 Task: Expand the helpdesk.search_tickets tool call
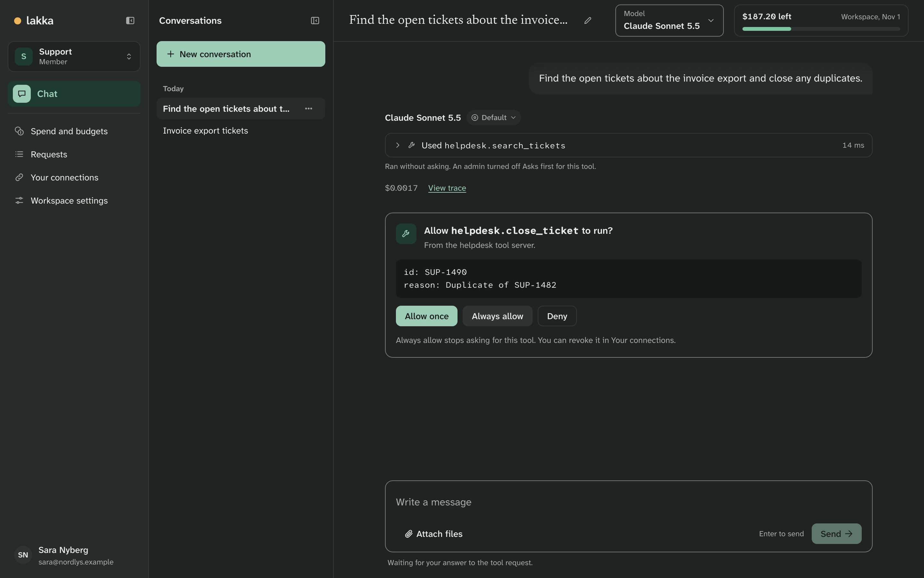(628, 145)
